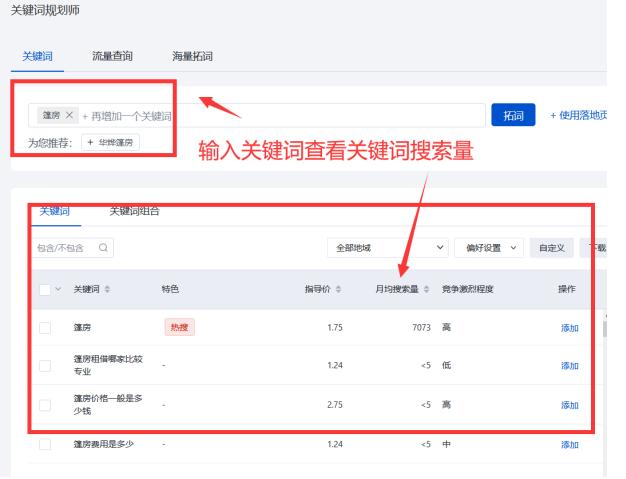Image resolution: width=626 pixels, height=479 pixels.
Task: Click the 7073 search volume value
Action: pyautogui.click(x=421, y=328)
